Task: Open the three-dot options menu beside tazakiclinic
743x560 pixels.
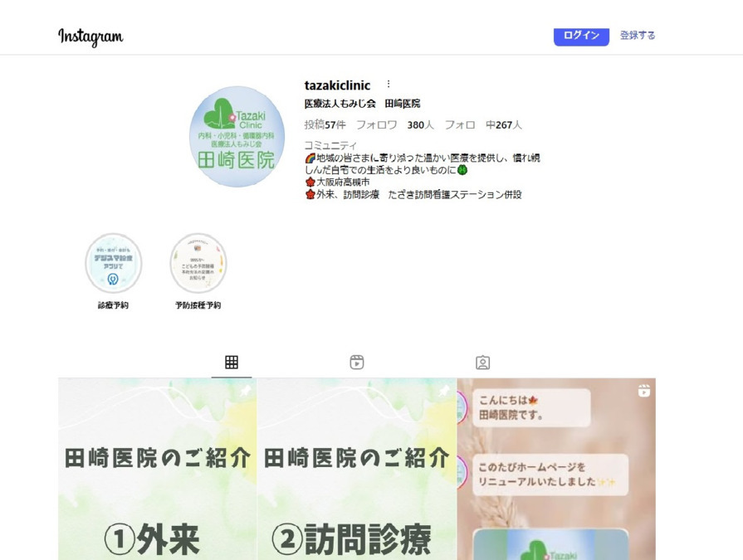Action: (x=388, y=84)
